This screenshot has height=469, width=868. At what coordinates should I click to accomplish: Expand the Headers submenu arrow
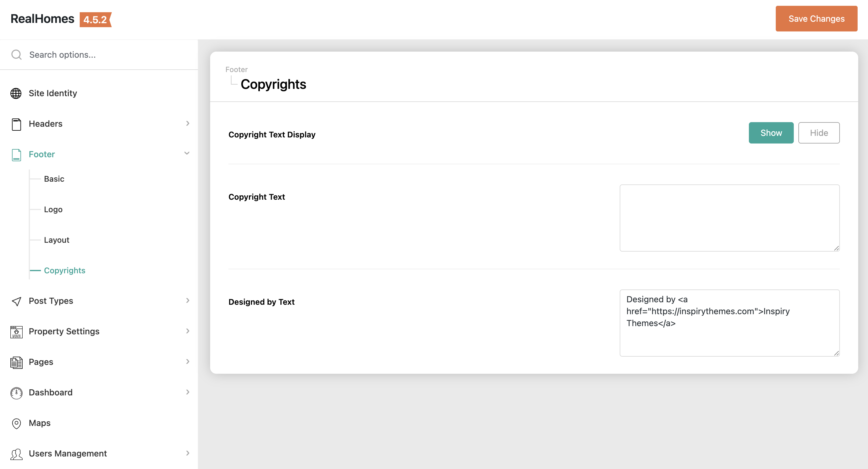click(x=188, y=123)
